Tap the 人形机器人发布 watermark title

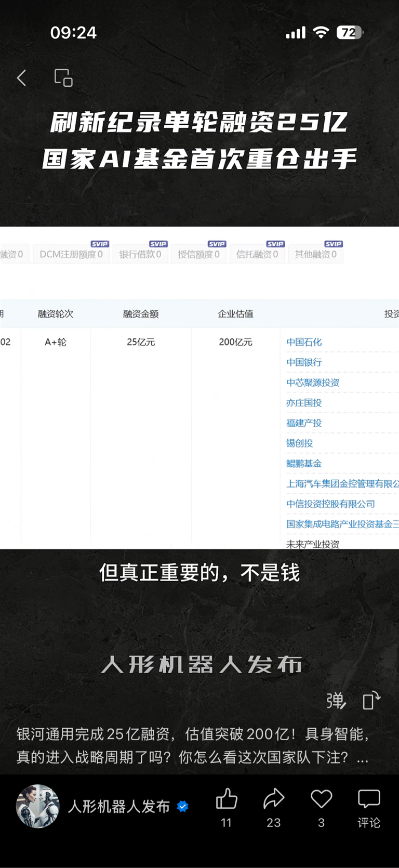pos(202,665)
